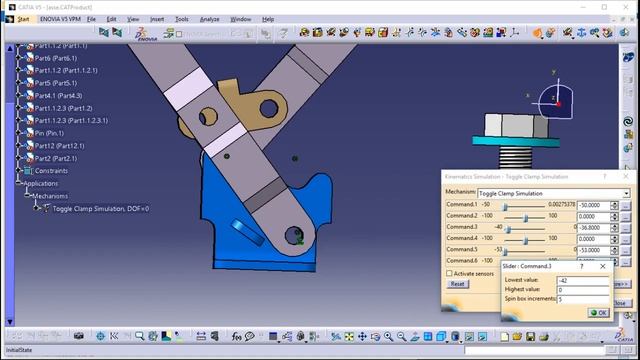This screenshot has height=360, width=640.
Task: Expand the Constraints tree node
Action: 18,171
